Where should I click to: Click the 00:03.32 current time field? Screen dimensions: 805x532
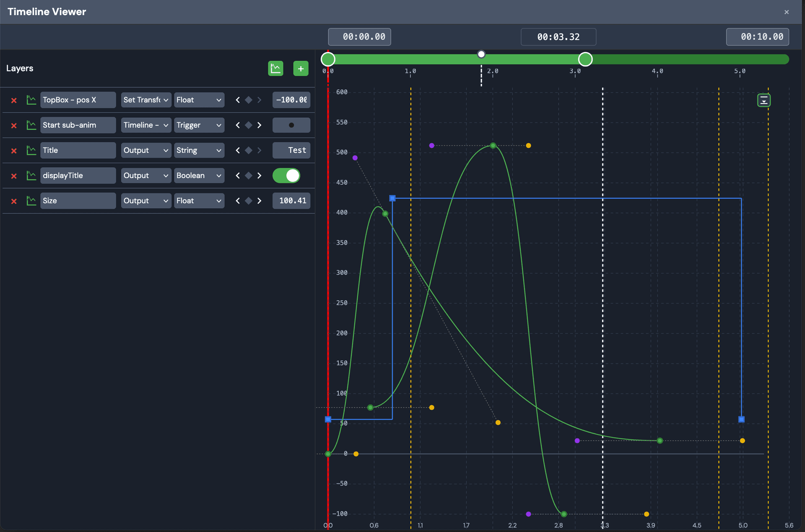point(558,37)
